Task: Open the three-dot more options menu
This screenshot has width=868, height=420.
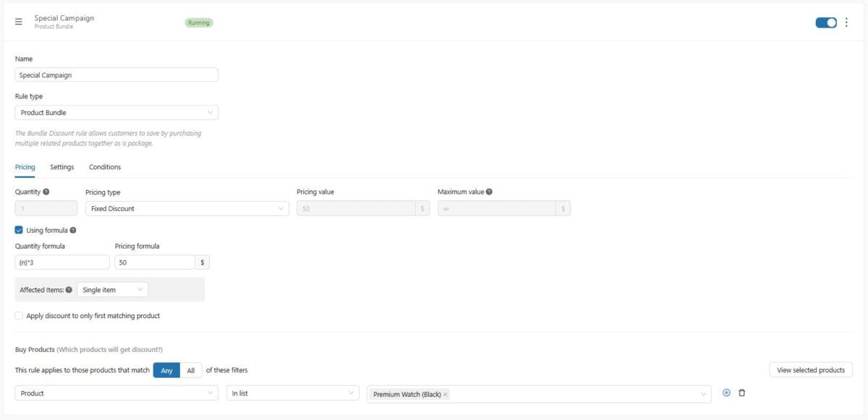Action: (846, 22)
